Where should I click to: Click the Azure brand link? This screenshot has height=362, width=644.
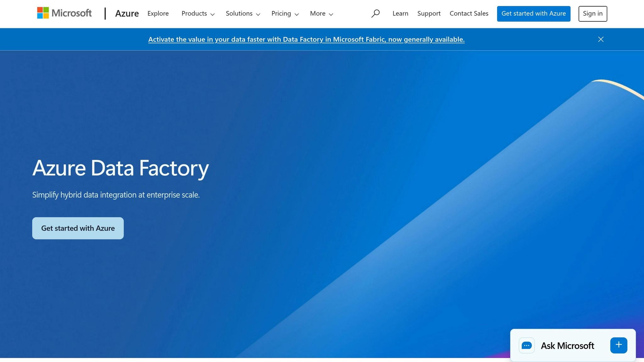coord(127,14)
